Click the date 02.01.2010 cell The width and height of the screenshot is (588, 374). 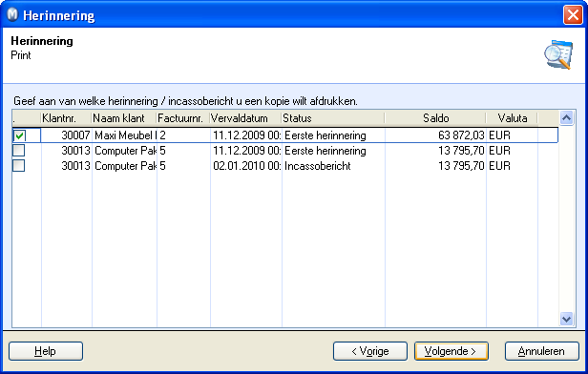pos(246,166)
